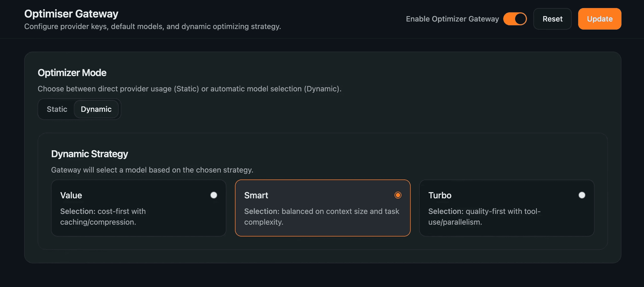Click the Enable Optimizer Gateway label text
This screenshot has width=644, height=287.
pyautogui.click(x=452, y=19)
